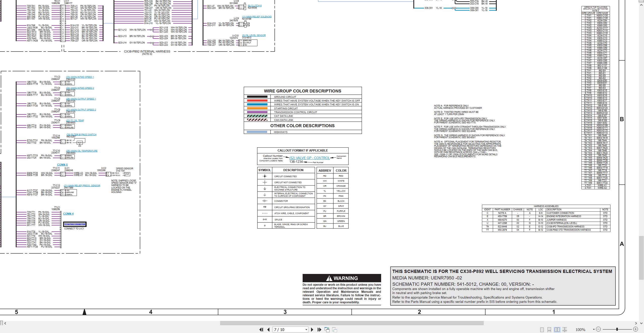Click the CAT DATA LINK striped swatch

(x=257, y=116)
